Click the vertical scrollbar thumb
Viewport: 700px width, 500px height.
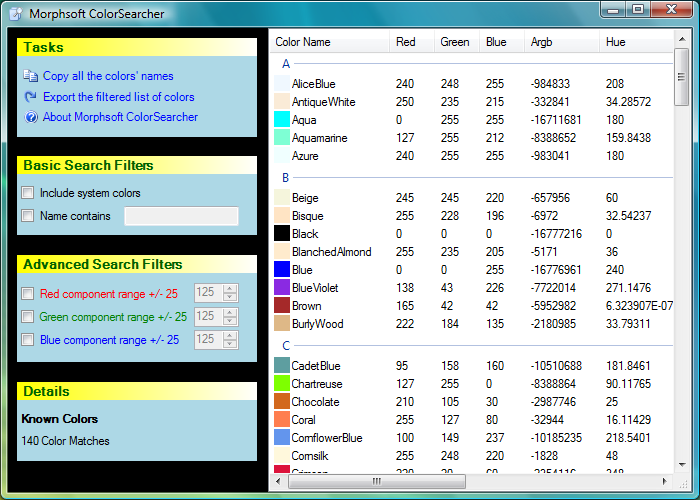681,77
